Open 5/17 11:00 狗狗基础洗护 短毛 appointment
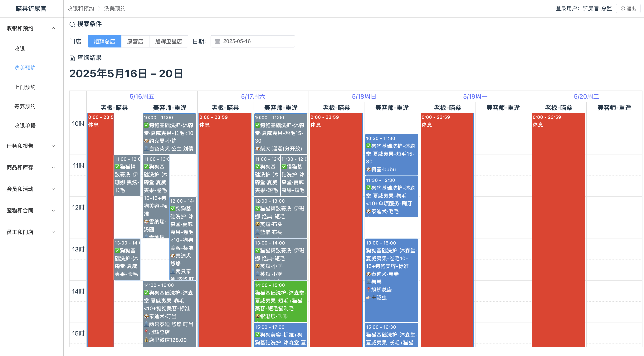644x356 pixels. click(267, 176)
